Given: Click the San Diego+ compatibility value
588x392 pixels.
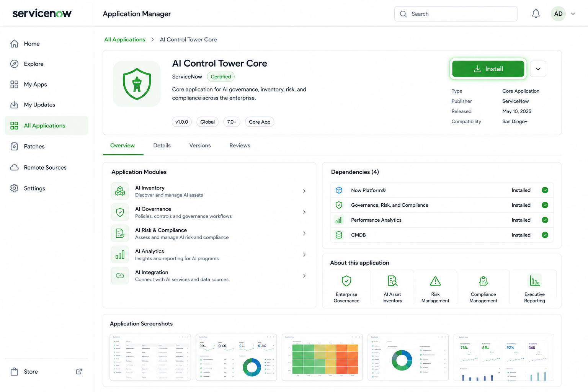Looking at the screenshot, I should point(514,121).
